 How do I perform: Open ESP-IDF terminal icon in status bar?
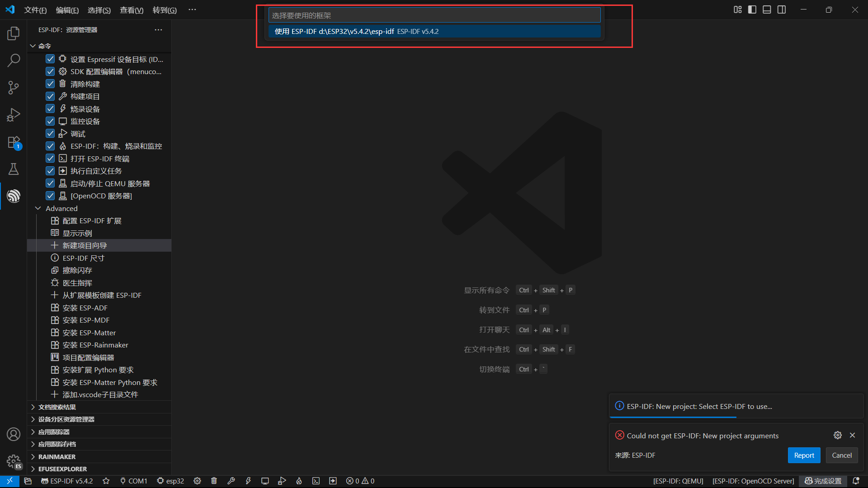(x=316, y=481)
